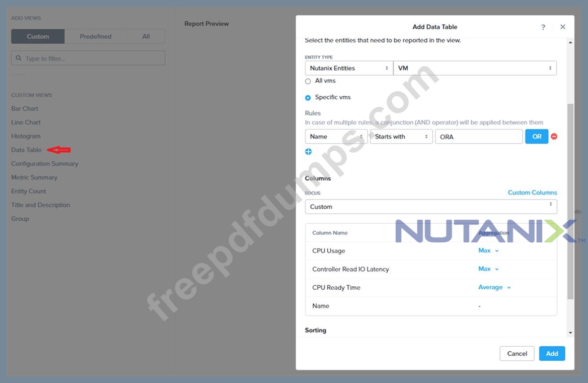Add a new rule with blue plus icon

pyautogui.click(x=308, y=151)
